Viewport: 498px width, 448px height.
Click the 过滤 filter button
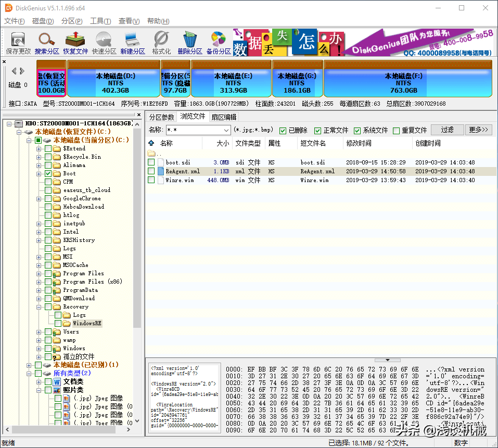(x=447, y=130)
